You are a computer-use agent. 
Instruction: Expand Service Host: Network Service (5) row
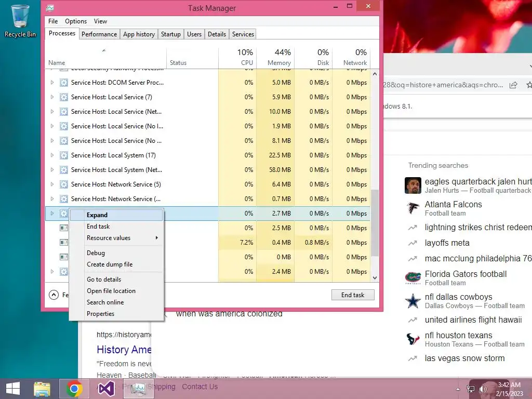tap(52, 184)
